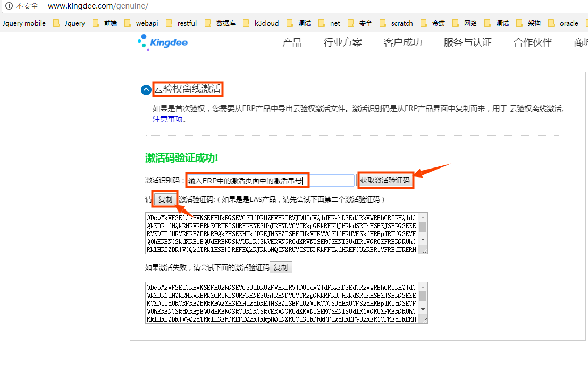Image resolution: width=588 pixels, height=370 pixels.
Task: Open the 安全 bookmark folder
Action: pyautogui.click(x=360, y=23)
